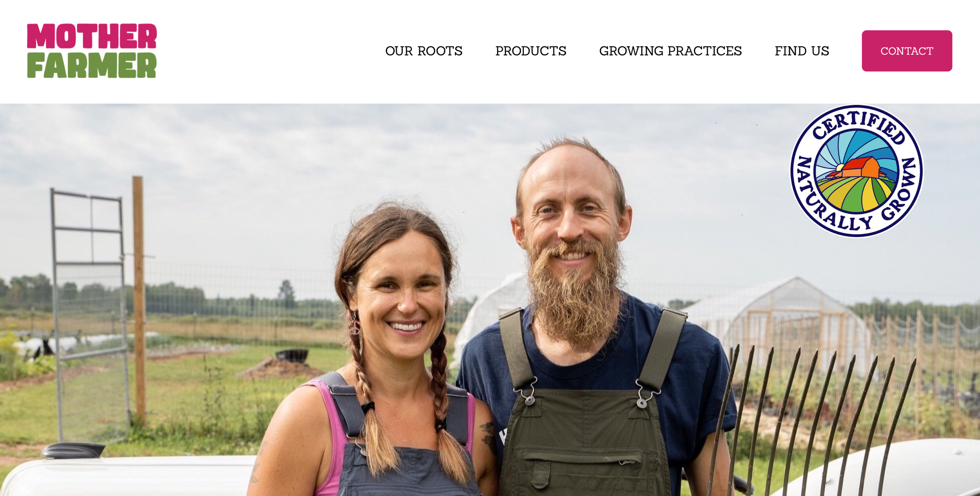
Task: Click the green FARMER word in the logo
Action: coord(92,65)
